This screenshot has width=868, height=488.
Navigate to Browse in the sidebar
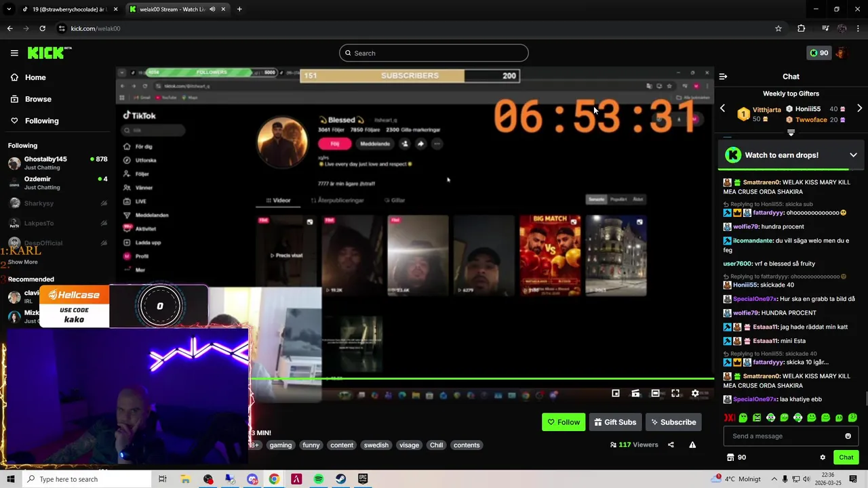(x=31, y=99)
